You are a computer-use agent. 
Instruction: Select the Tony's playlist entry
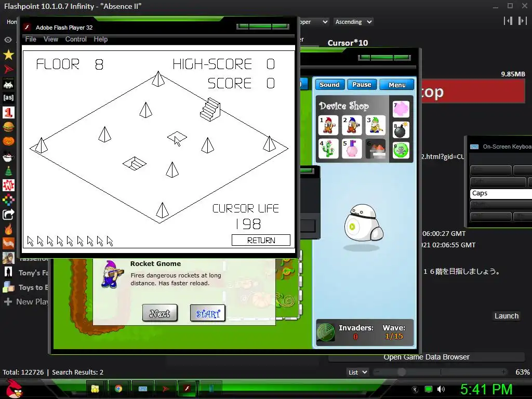click(x=26, y=272)
